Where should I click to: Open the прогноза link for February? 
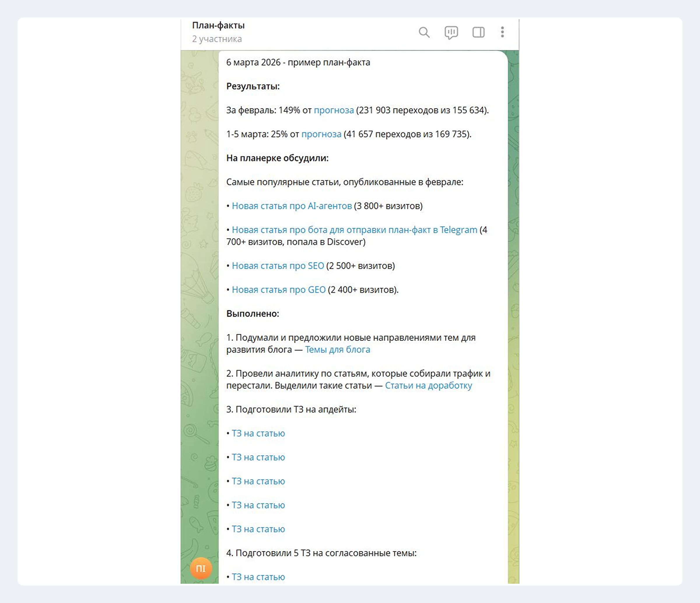(333, 110)
